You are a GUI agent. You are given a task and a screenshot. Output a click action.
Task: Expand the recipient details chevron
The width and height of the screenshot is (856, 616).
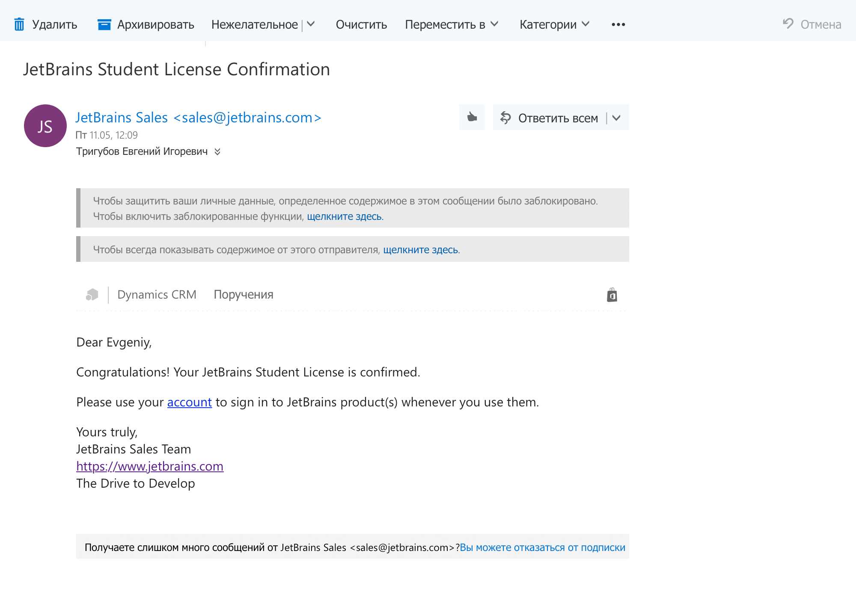tap(217, 151)
